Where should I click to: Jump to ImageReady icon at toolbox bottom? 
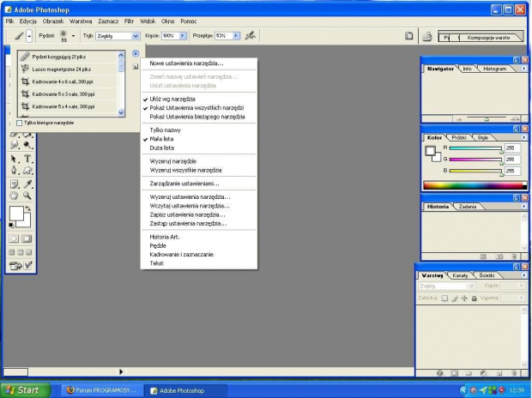(x=21, y=266)
